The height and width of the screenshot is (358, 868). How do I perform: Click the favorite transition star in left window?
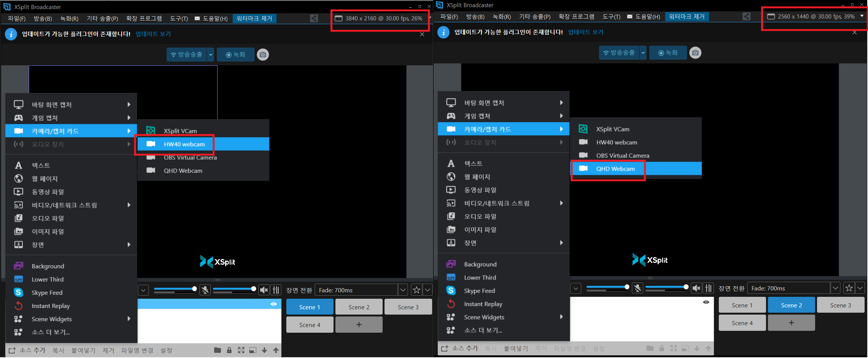click(x=417, y=290)
